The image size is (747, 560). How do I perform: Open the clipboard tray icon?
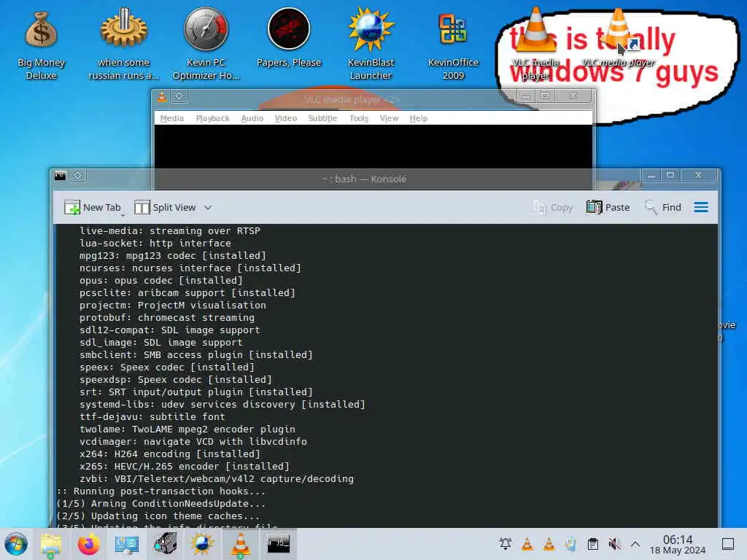592,544
